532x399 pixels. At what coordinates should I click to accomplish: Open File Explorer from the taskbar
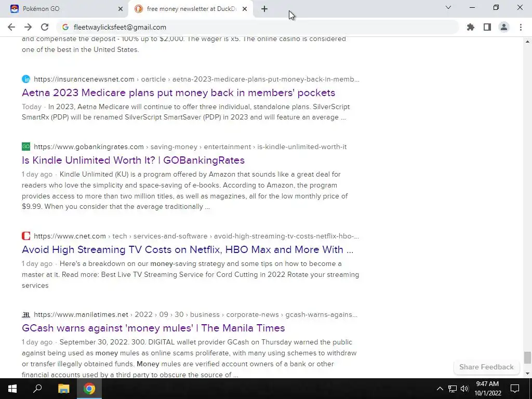pyautogui.click(x=63, y=389)
